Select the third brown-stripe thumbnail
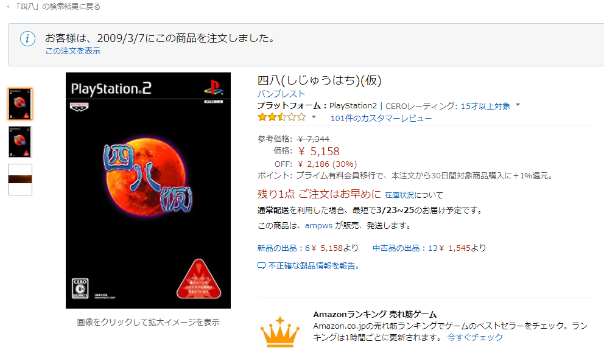Screen dimensions: 604x364 tap(20, 180)
